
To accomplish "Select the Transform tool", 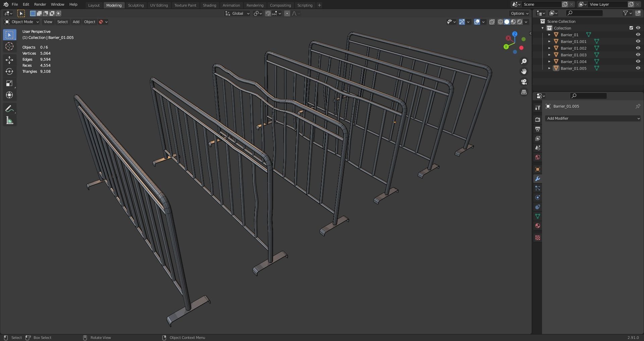I will 9,95.
